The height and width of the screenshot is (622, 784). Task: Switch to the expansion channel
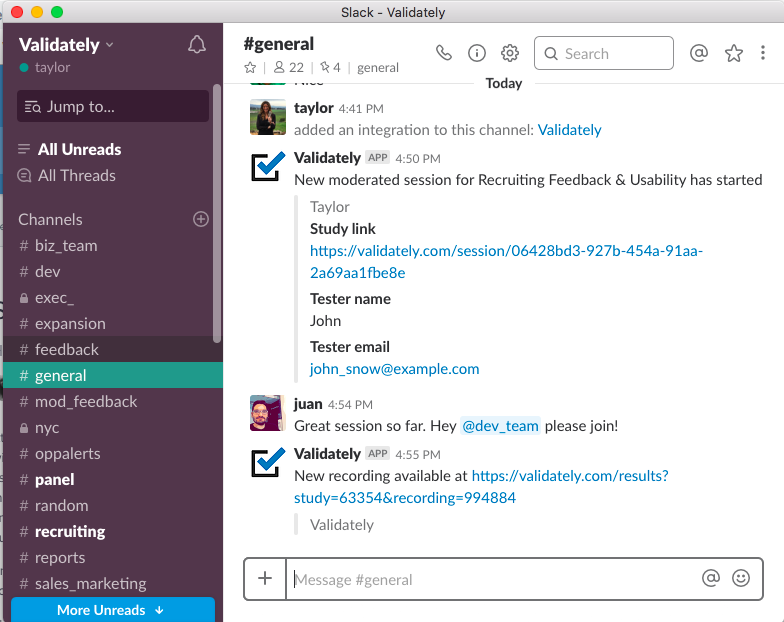[x=113, y=324]
